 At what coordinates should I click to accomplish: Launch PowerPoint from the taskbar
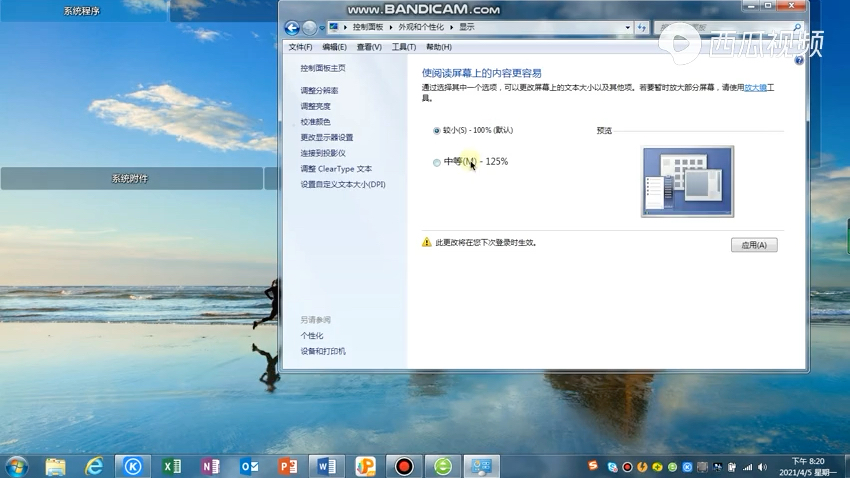coord(288,466)
